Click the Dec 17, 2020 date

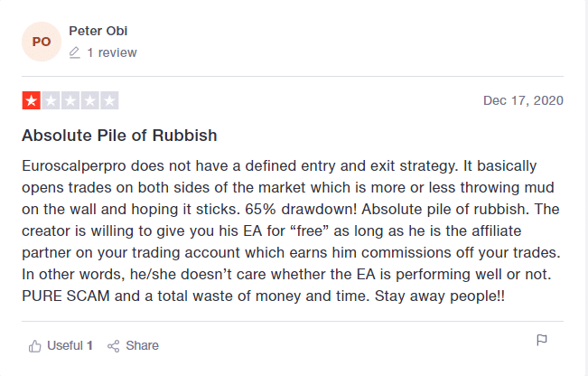click(x=523, y=100)
